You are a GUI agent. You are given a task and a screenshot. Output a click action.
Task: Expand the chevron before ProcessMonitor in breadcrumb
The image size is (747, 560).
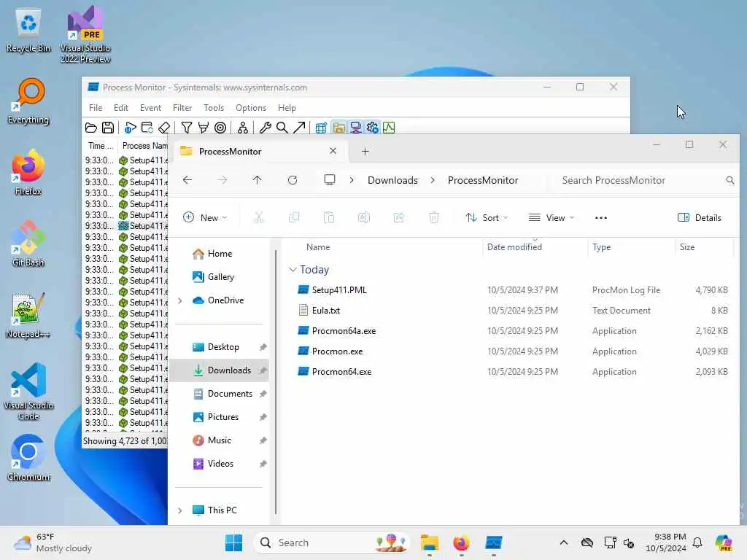pos(433,180)
